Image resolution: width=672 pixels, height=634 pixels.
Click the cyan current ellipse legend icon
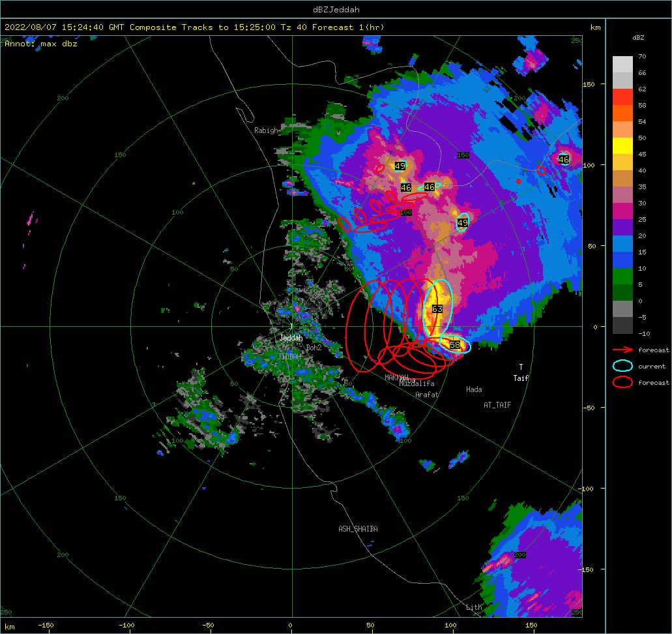tap(622, 366)
